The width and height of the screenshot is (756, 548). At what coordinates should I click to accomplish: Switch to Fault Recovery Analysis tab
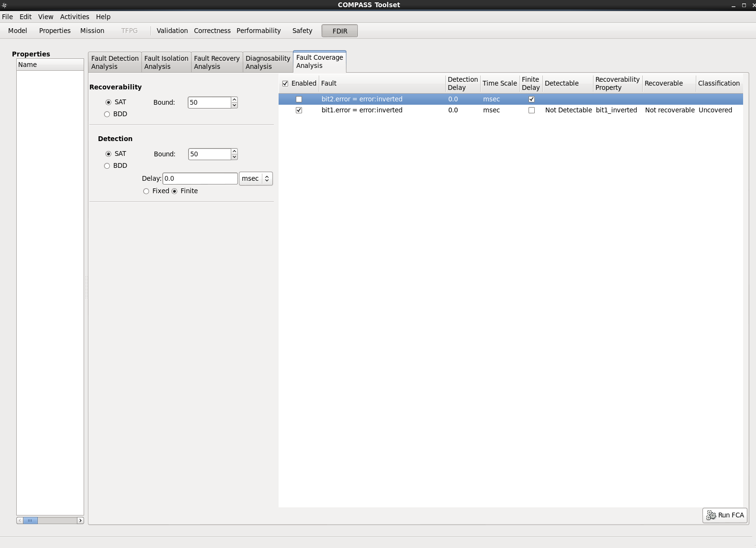[x=217, y=62]
